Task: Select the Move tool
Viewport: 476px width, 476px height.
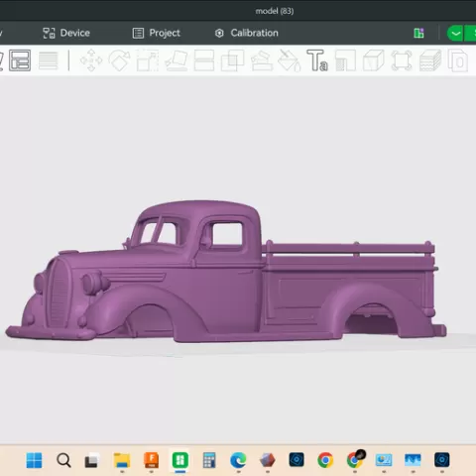Action: (x=91, y=60)
